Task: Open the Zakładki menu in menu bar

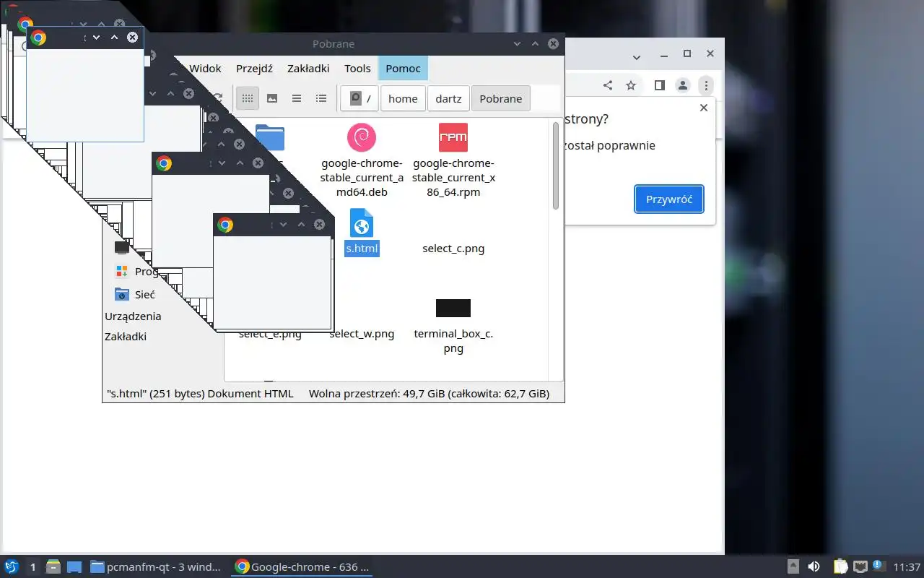Action: click(308, 69)
